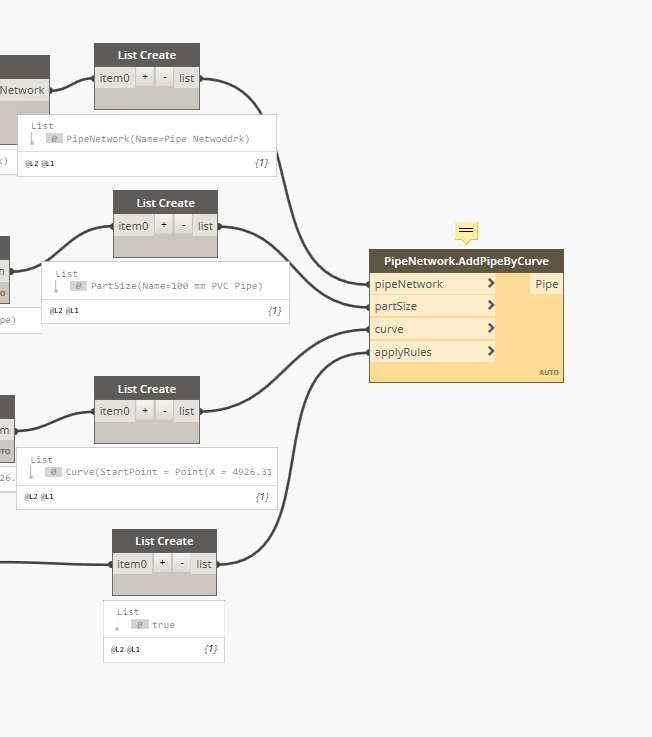Viewport: 652px width, 737px height.
Task: Click list output port on the PartSize List Create
Action: tap(205, 226)
